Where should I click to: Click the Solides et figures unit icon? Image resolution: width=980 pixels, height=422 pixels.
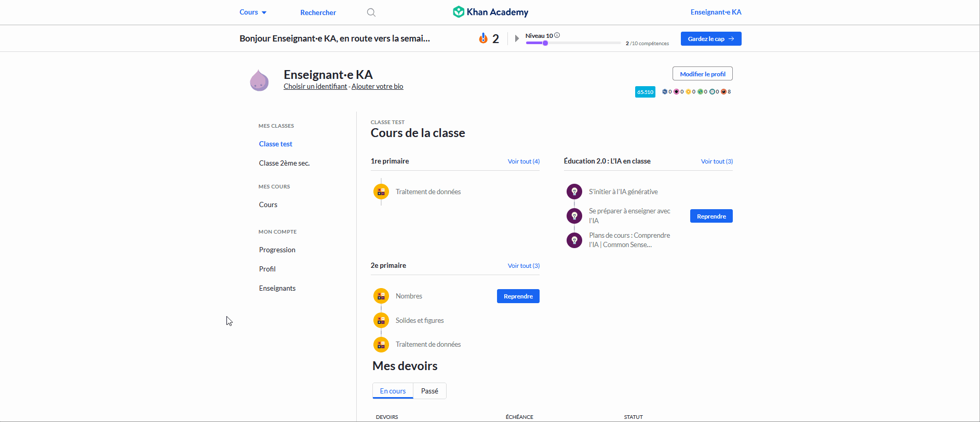[381, 320]
